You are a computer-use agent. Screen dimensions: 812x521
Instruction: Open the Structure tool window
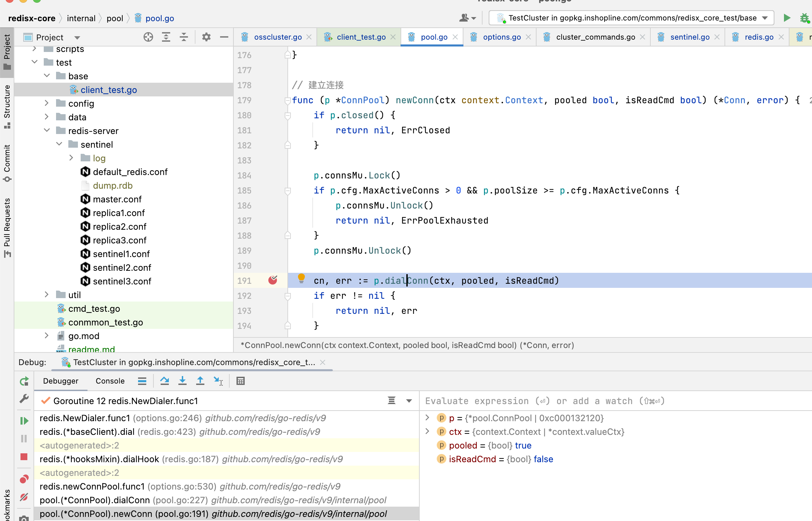(x=7, y=107)
